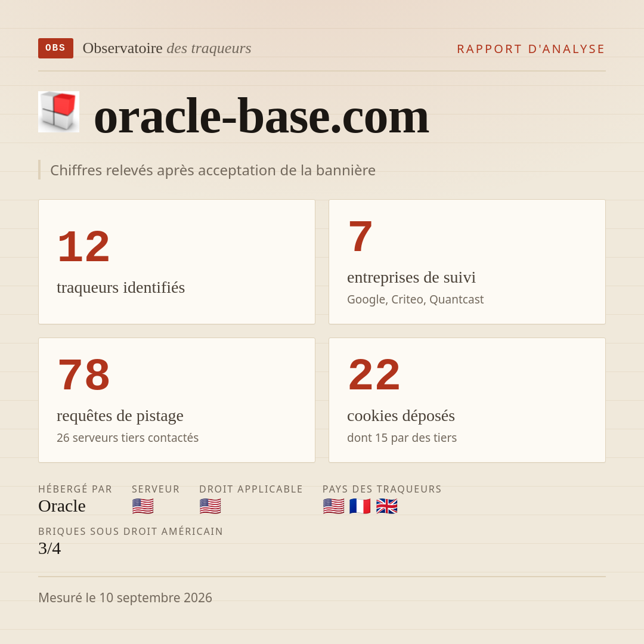The height and width of the screenshot is (644, 644).
Task: Click the requêtes de pistage label
Action: pyautogui.click(x=120, y=416)
